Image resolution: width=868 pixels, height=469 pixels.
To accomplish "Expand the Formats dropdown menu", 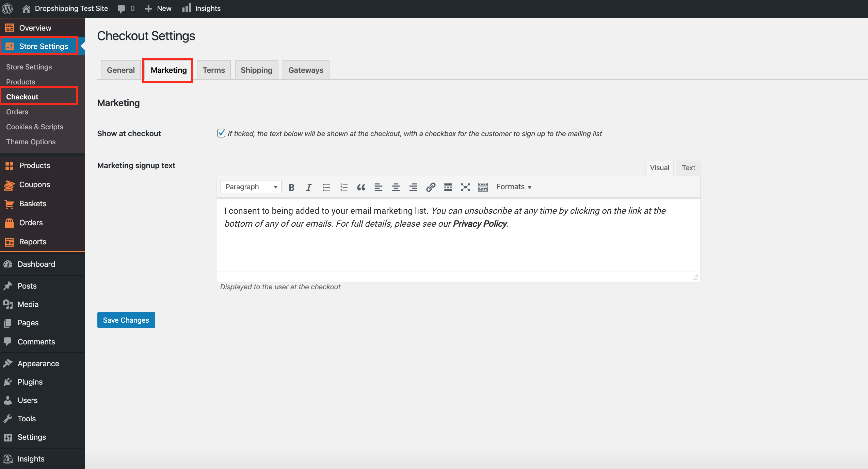I will (x=514, y=187).
